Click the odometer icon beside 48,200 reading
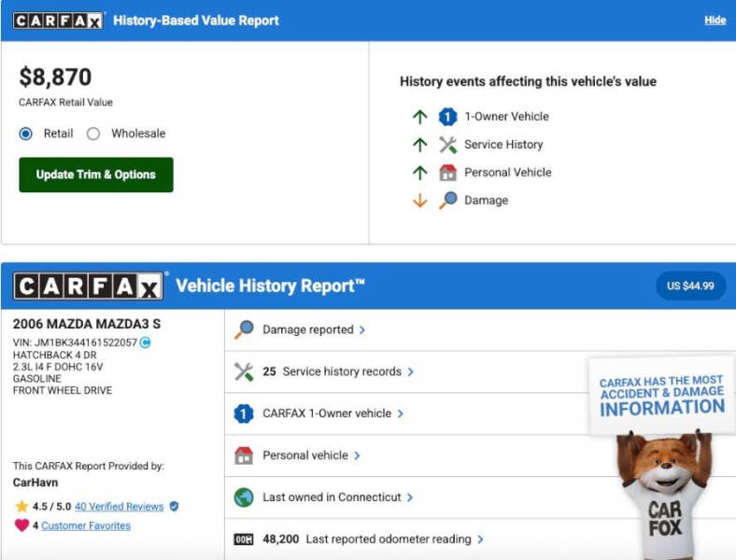This screenshot has width=736, height=560. [x=244, y=539]
